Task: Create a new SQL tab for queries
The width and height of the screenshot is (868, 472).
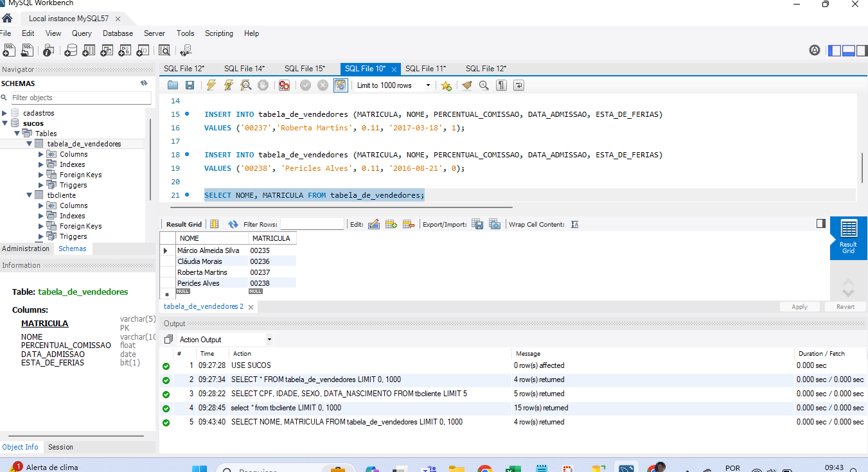Action: (x=9, y=50)
